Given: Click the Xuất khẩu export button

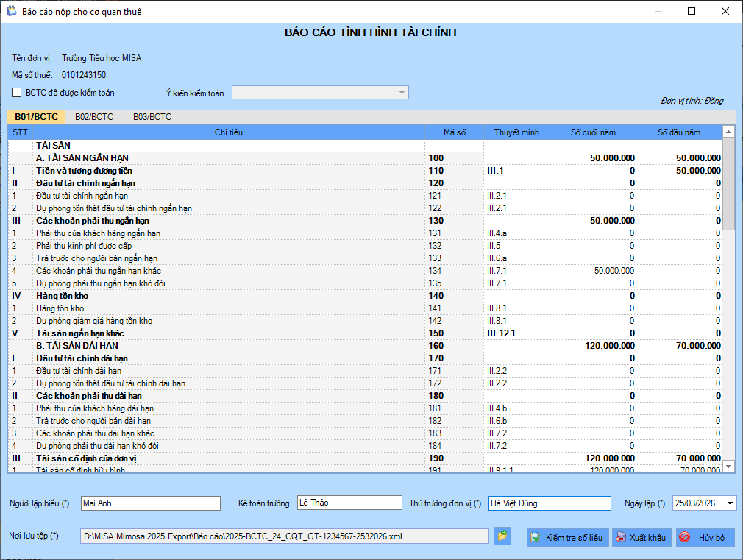Looking at the screenshot, I should coord(641,538).
